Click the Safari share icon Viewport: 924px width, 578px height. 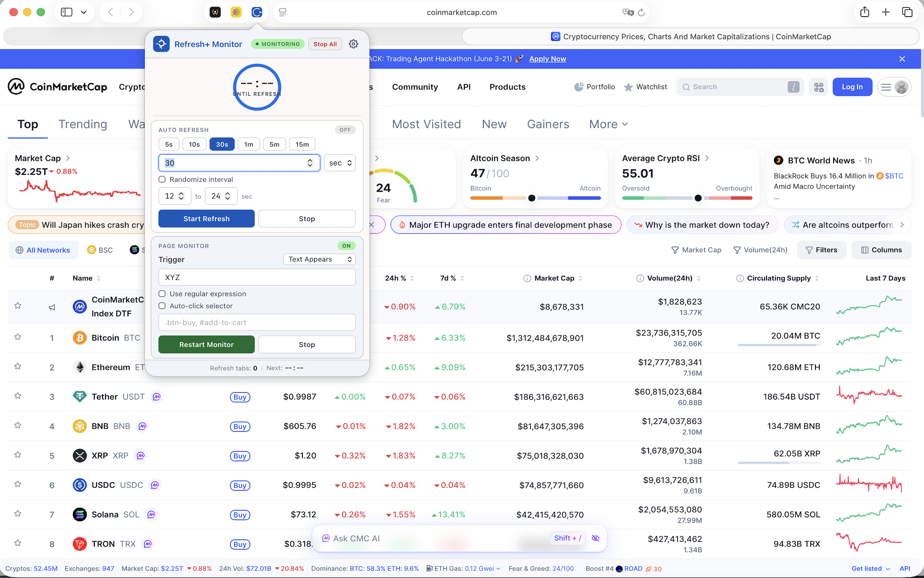pos(865,12)
